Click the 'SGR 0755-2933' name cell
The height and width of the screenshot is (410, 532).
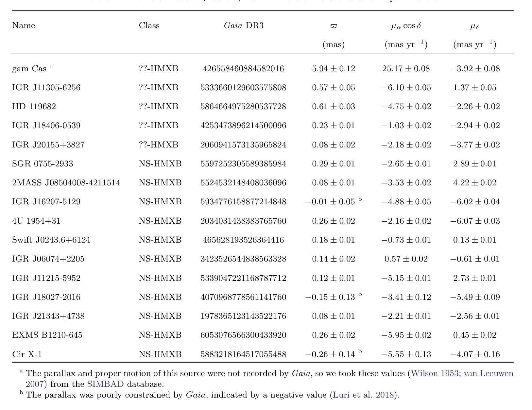pyautogui.click(x=43, y=164)
